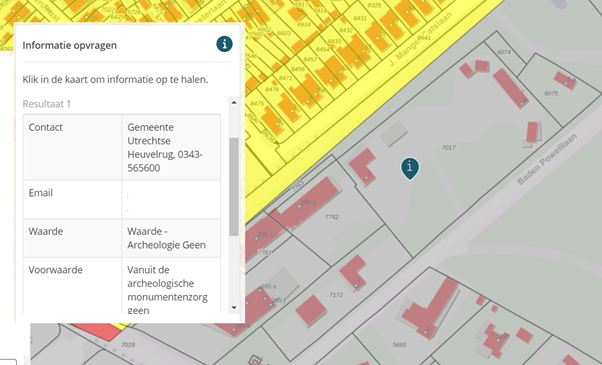
Task: Click the info marker pin on the map
Action: pyautogui.click(x=410, y=168)
